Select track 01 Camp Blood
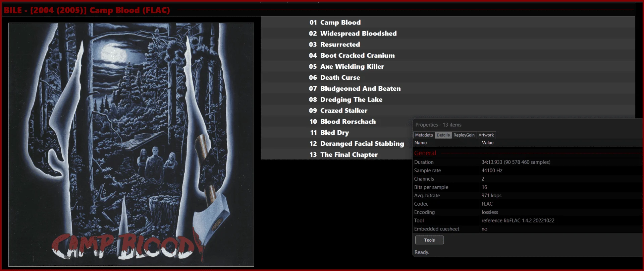Viewport: 644px width, 271px height. click(448, 22)
